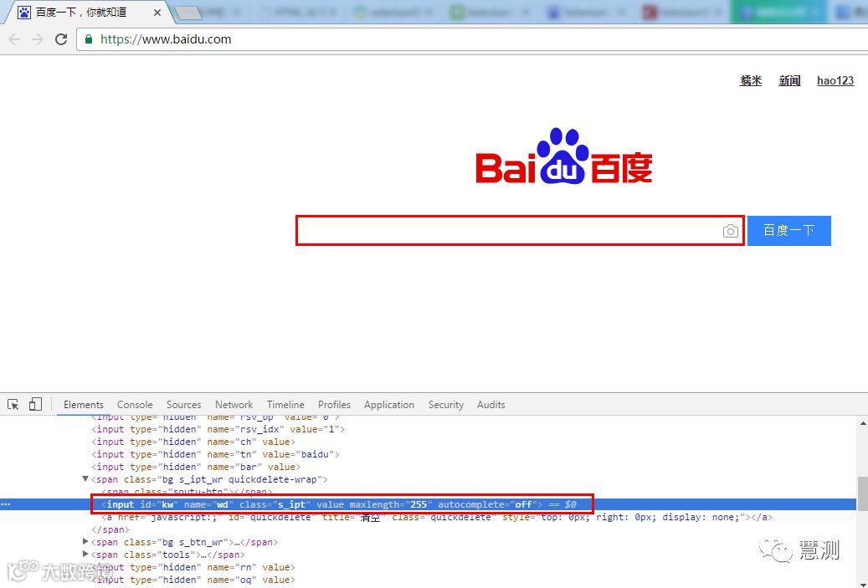This screenshot has height=588, width=868.
Task: Select the hidden input name="rsv_idx" row
Action: point(218,429)
